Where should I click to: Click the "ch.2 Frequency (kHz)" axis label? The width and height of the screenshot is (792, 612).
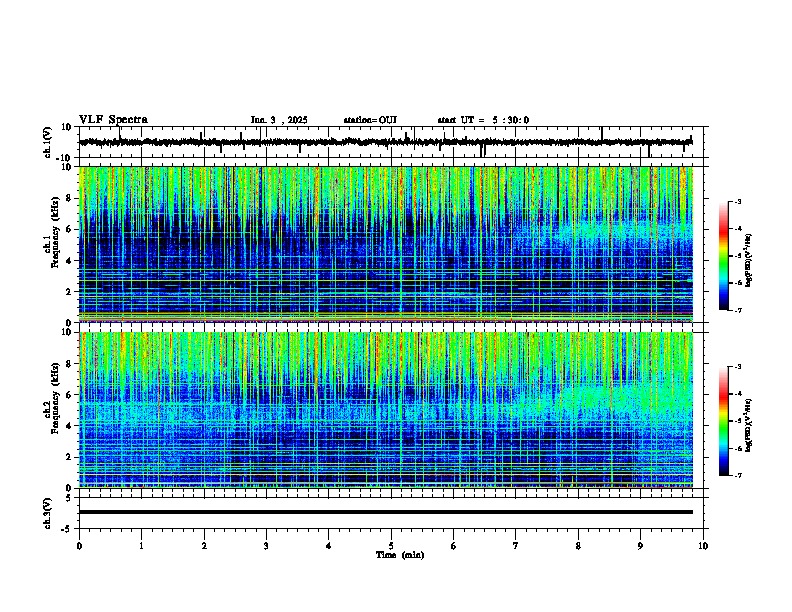click(52, 398)
